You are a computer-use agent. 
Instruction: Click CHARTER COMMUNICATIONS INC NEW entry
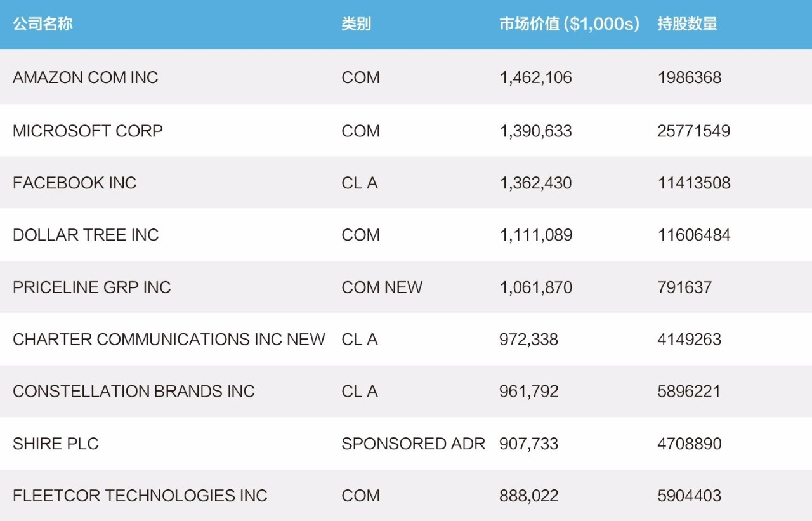point(169,340)
